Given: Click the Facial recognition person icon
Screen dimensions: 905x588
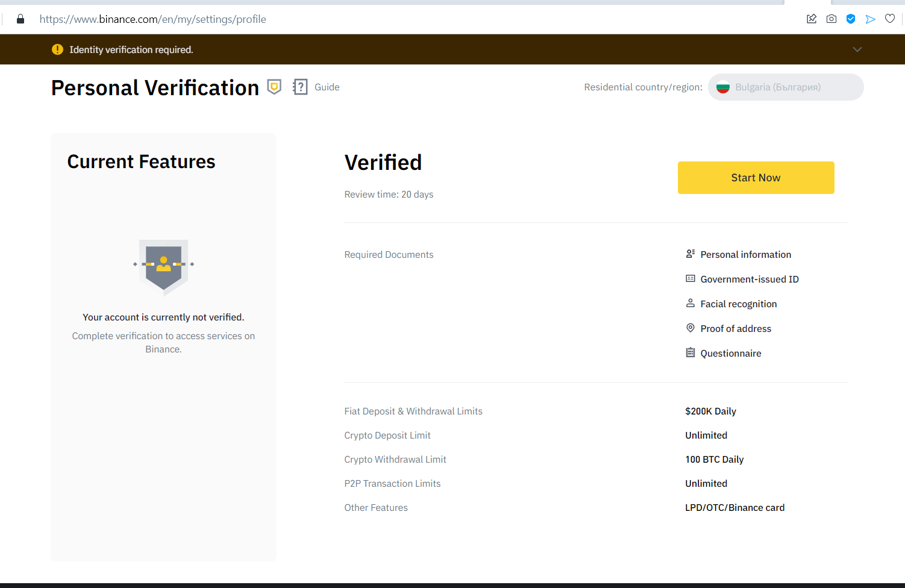Looking at the screenshot, I should pos(690,303).
